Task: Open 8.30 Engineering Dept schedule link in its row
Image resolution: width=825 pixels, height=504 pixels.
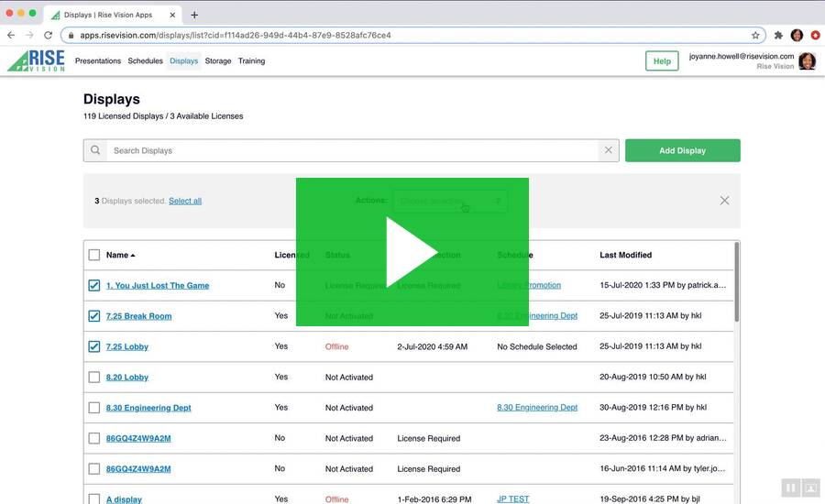Action: [537, 407]
